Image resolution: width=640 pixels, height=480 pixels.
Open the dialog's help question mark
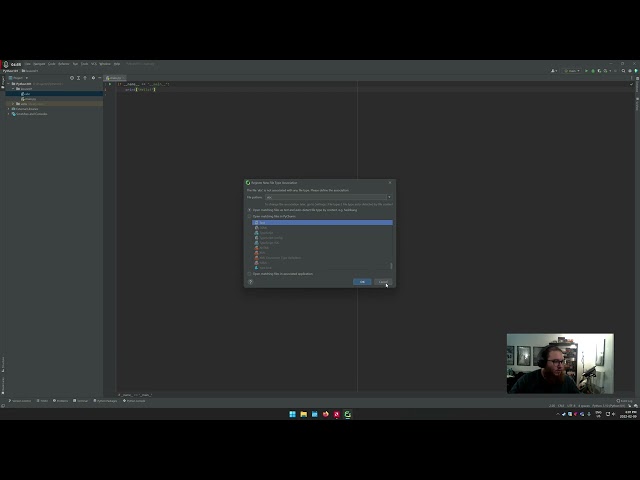tap(251, 282)
